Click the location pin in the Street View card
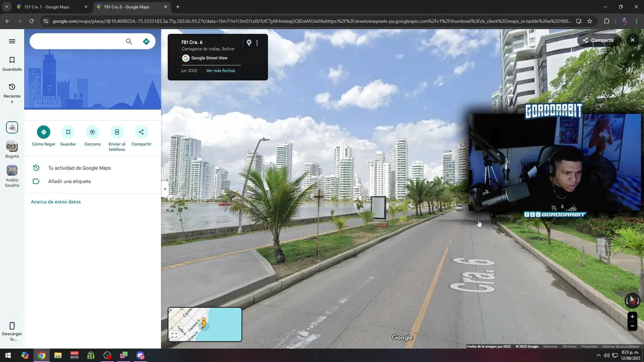Image resolution: width=644 pixels, height=362 pixels. [x=249, y=43]
